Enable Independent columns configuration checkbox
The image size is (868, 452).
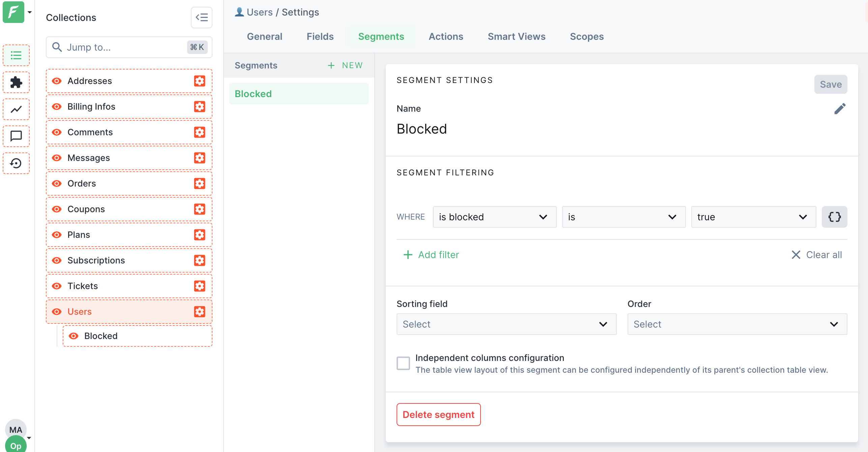tap(403, 363)
